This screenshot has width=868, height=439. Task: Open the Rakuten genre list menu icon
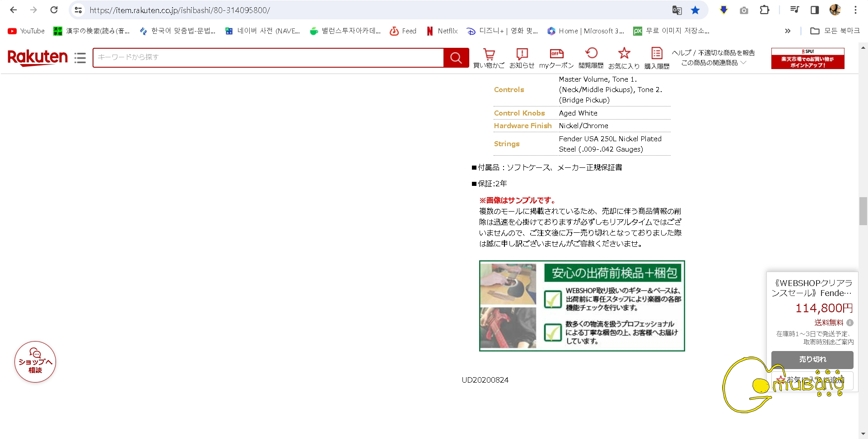[x=80, y=58]
